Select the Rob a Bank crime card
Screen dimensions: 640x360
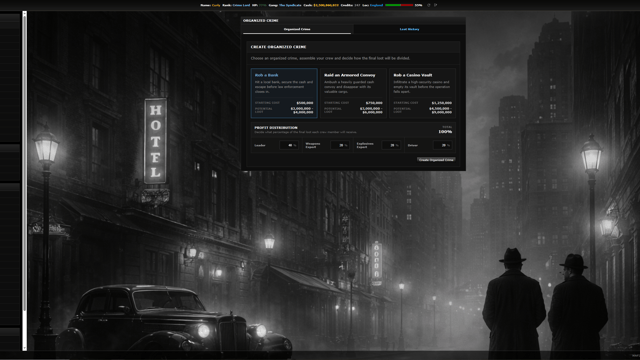coord(284,93)
